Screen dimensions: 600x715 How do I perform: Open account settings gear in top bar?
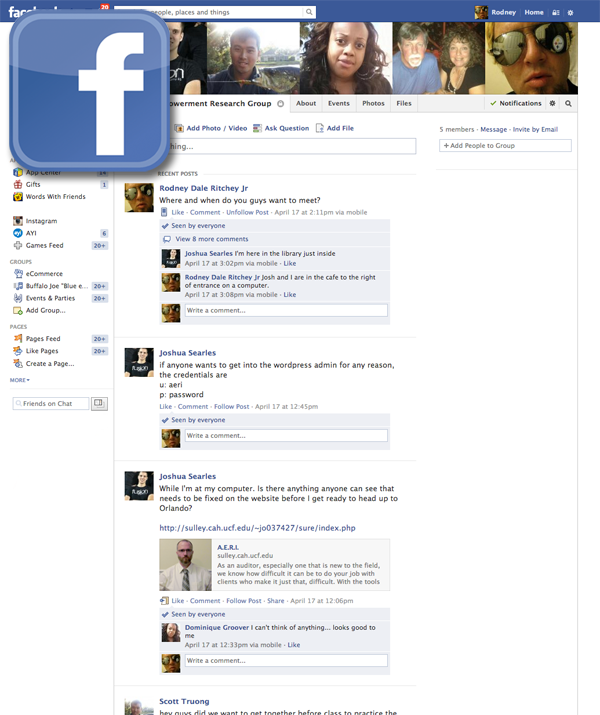click(570, 13)
